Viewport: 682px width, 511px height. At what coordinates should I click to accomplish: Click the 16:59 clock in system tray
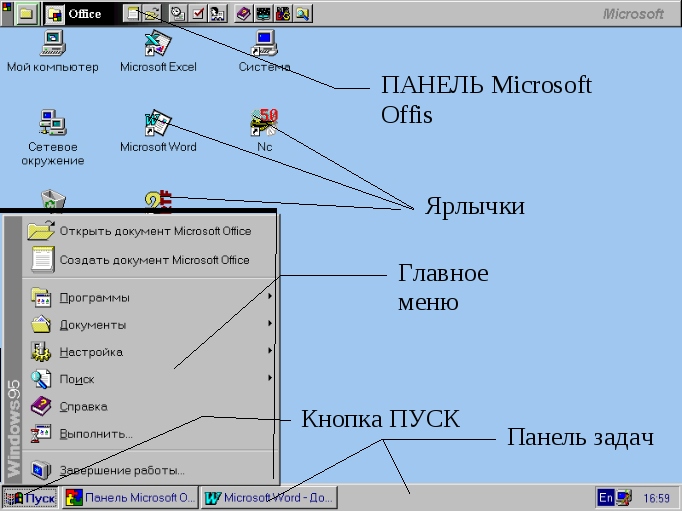[x=656, y=498]
